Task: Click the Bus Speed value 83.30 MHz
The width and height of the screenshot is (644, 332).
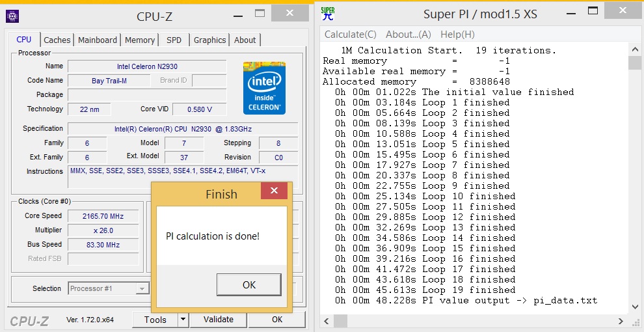Action: coord(103,245)
